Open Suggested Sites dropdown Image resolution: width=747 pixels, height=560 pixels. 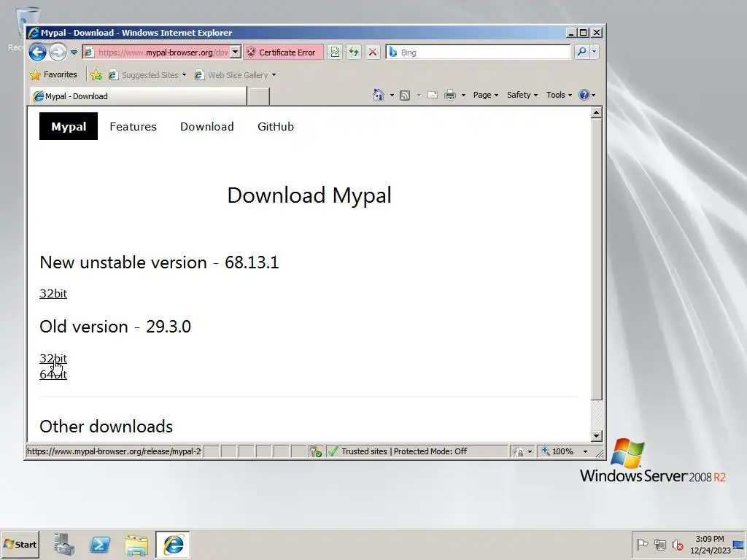coord(147,75)
